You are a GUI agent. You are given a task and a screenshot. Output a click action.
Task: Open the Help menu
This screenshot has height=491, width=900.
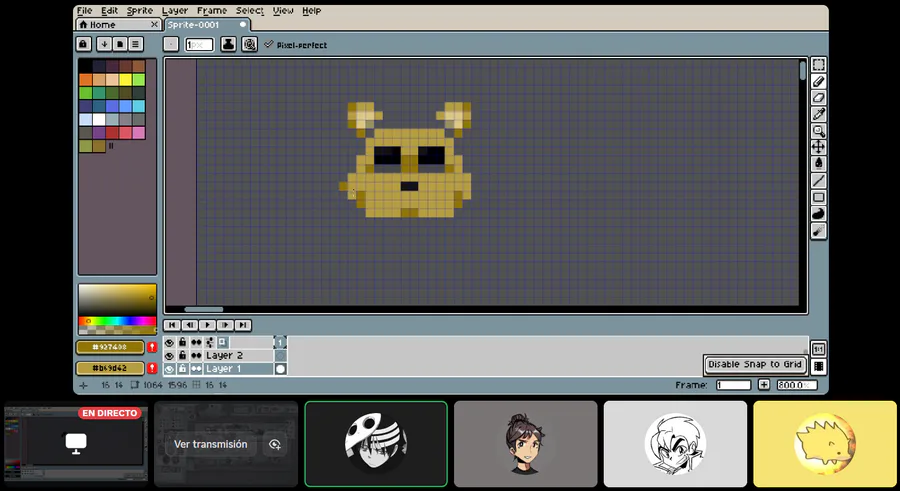(x=311, y=10)
